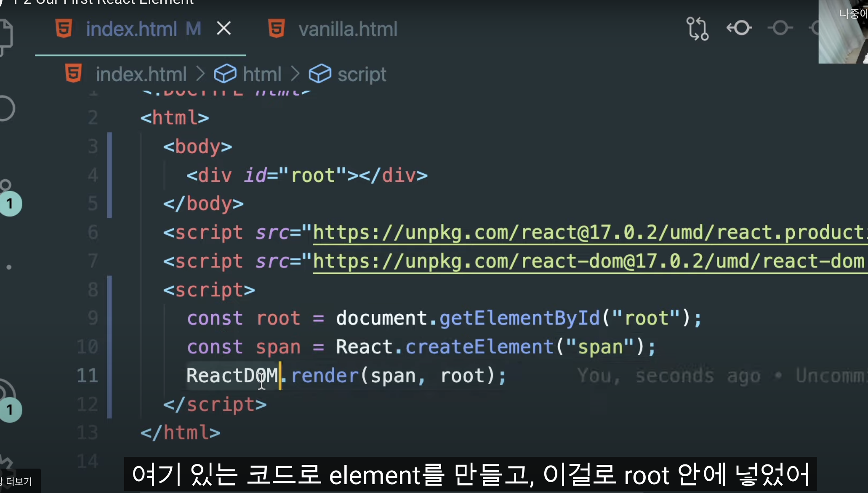Image resolution: width=868 pixels, height=493 pixels.
Task: Click blue modified-line gutter bar beside line 10
Action: [x=109, y=347]
